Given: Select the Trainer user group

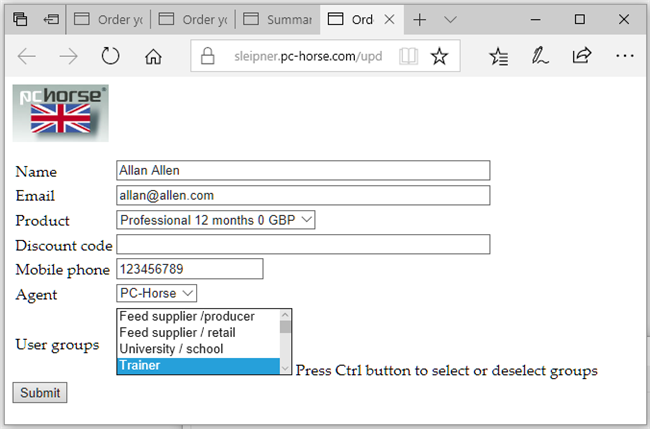Looking at the screenshot, I should click(x=199, y=366).
